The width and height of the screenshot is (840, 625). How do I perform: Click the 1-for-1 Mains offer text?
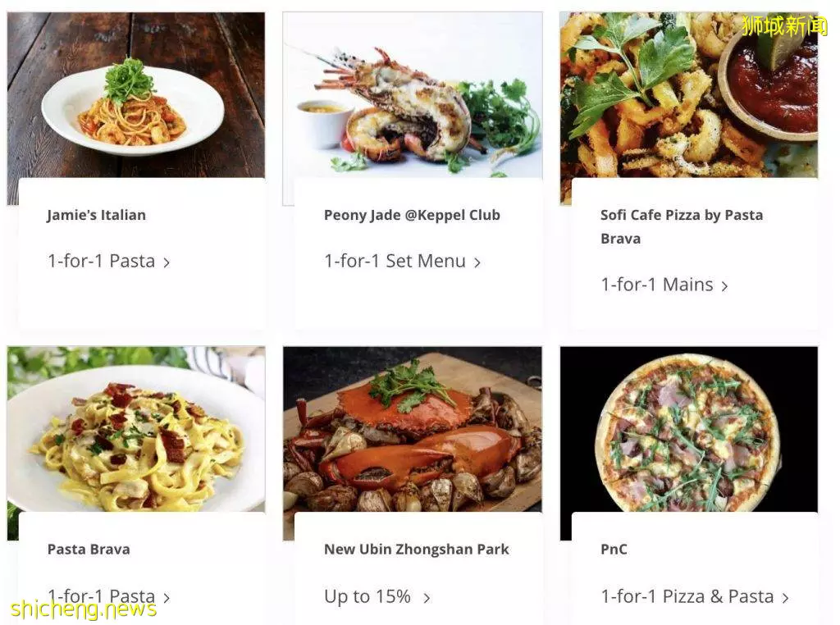657,285
